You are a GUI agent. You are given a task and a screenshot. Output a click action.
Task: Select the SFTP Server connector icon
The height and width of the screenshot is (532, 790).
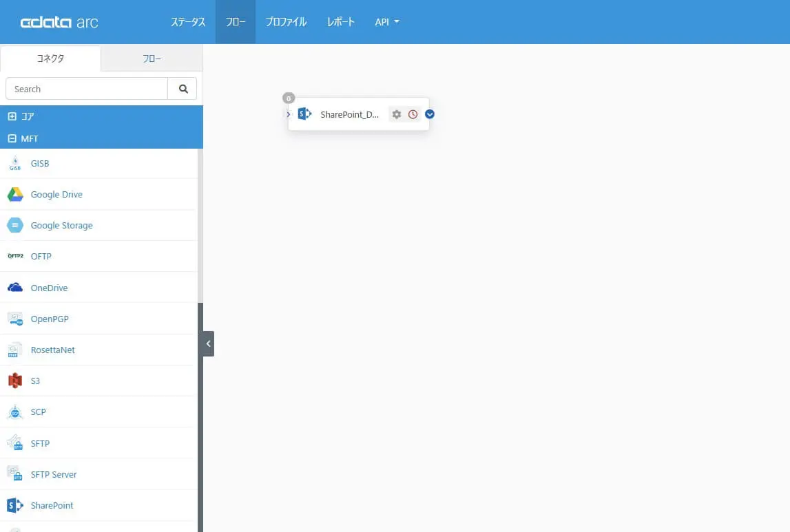[x=15, y=474]
